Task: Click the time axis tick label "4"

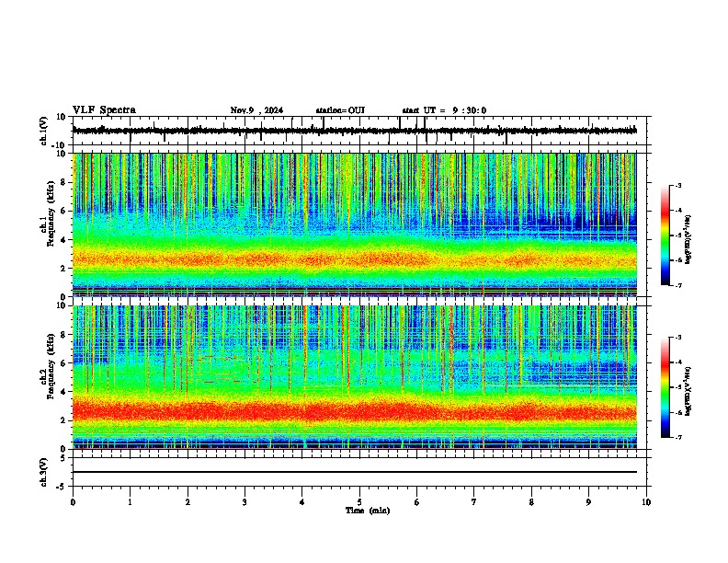Action: tap(302, 502)
